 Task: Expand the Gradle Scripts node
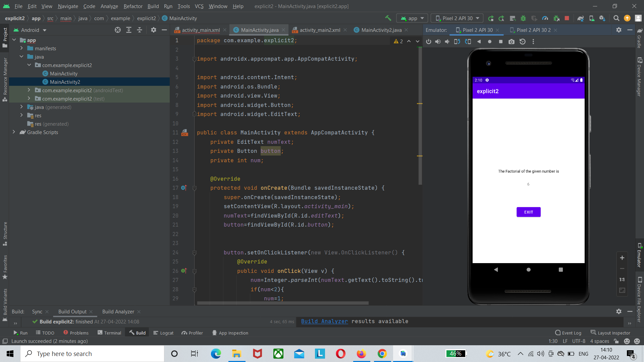[14, 132]
